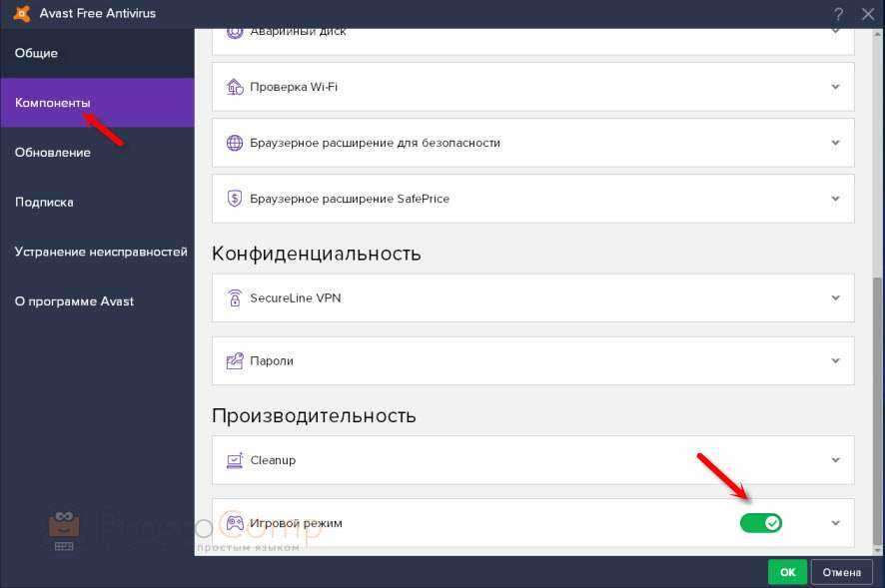
Task: Open the Общие settings section
Action: click(x=37, y=53)
